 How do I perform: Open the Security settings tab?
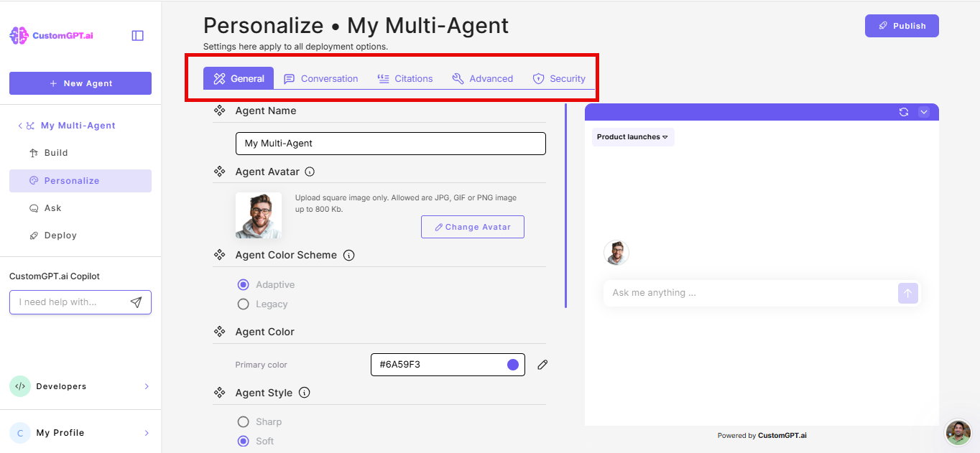[x=560, y=78]
